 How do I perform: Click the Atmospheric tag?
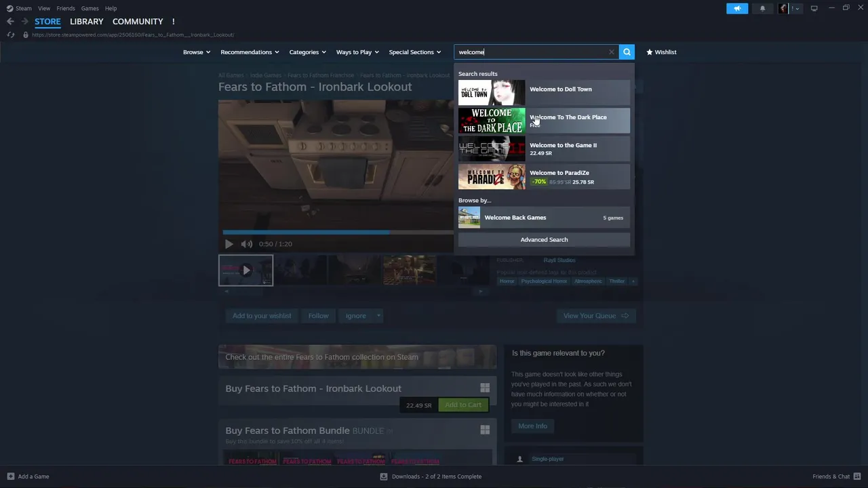[x=587, y=281]
